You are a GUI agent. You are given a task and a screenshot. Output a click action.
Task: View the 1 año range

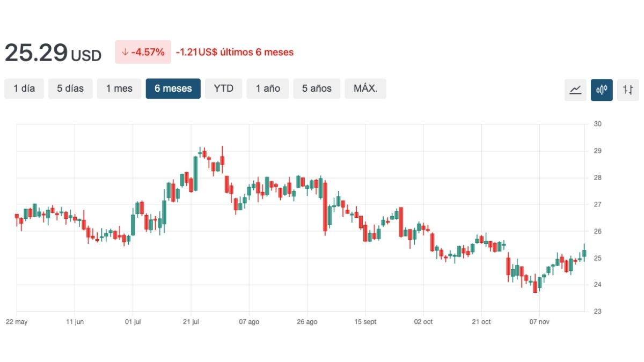point(267,88)
